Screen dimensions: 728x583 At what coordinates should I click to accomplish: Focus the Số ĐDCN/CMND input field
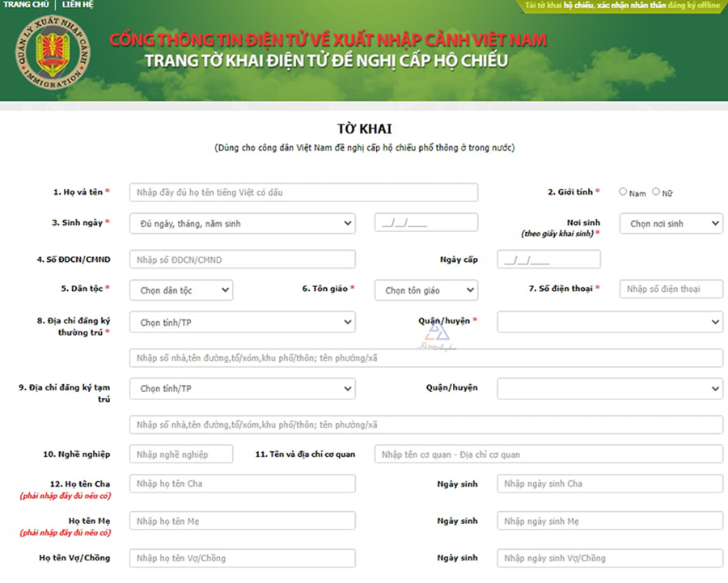point(242,260)
